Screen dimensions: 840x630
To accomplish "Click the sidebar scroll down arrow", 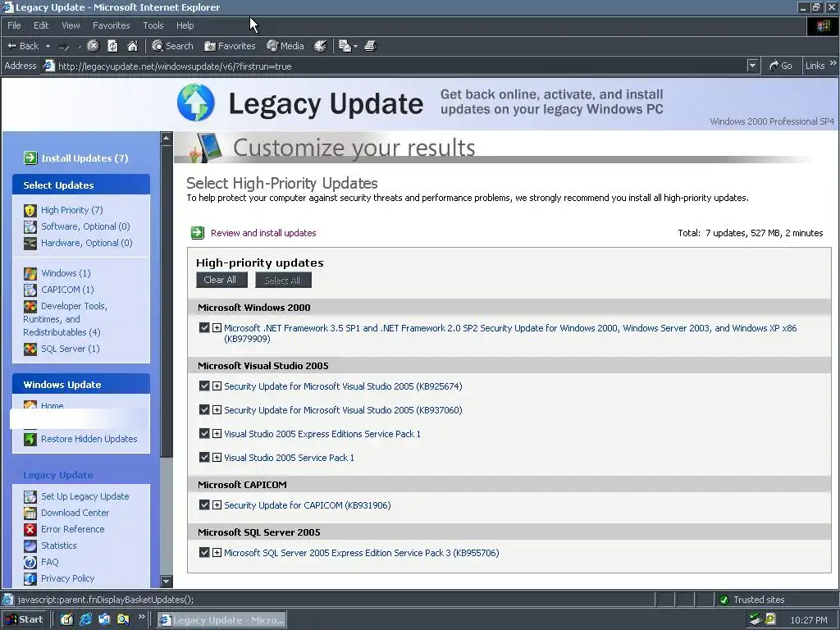I will coord(167,582).
